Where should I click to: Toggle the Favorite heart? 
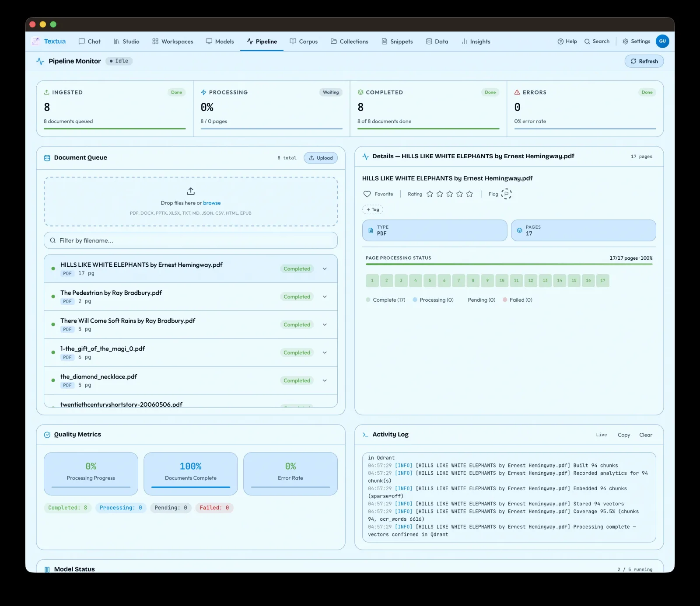coord(367,194)
